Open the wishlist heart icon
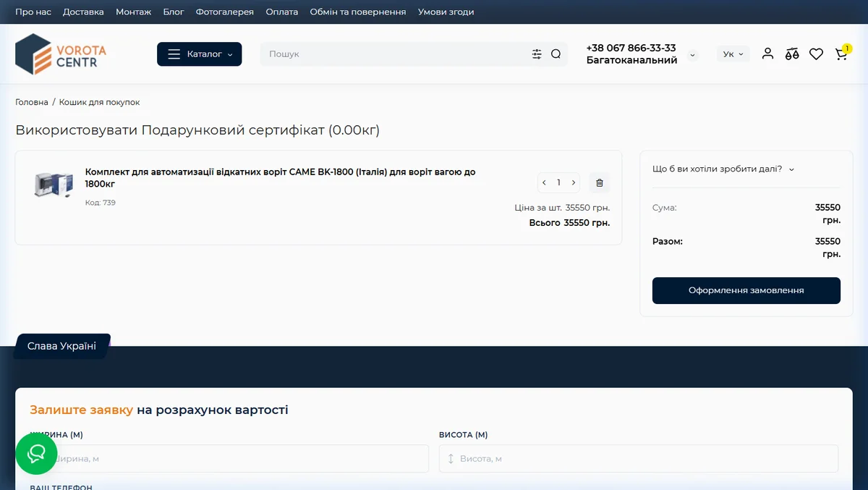 [x=816, y=54]
